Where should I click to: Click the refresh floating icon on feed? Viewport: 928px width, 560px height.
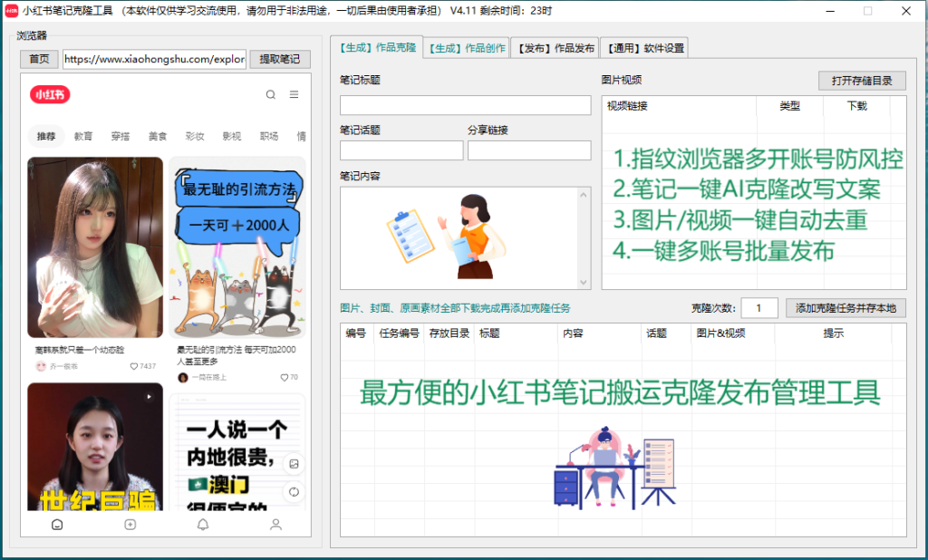point(294,492)
